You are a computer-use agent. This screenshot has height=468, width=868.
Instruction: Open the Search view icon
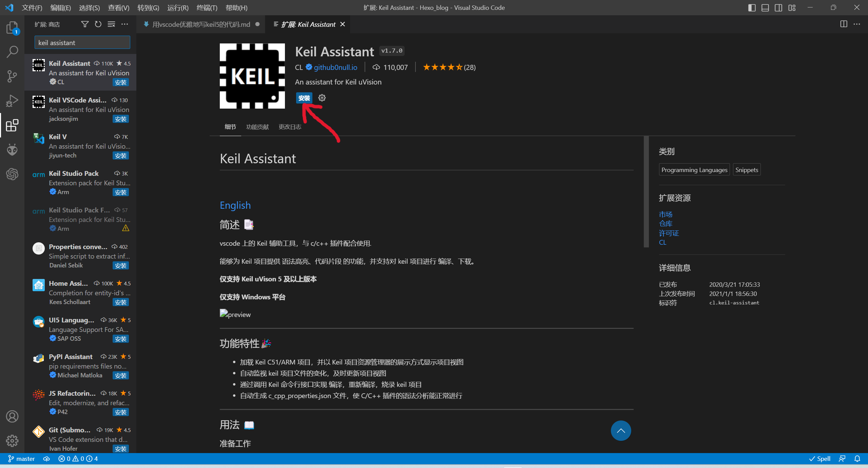click(x=12, y=52)
